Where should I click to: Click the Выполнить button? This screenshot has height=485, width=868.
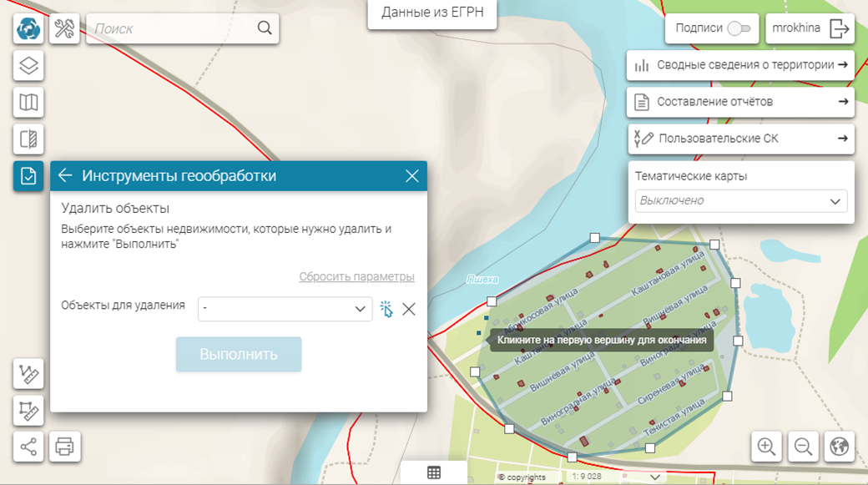(x=238, y=355)
